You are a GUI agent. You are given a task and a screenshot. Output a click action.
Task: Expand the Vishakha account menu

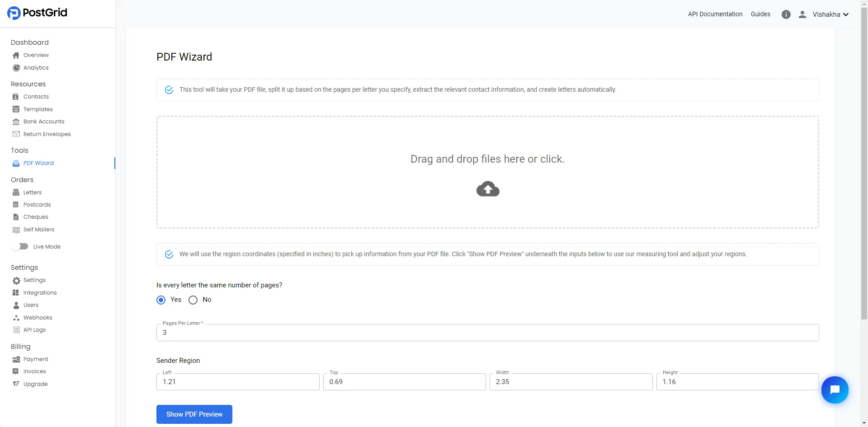tap(830, 14)
